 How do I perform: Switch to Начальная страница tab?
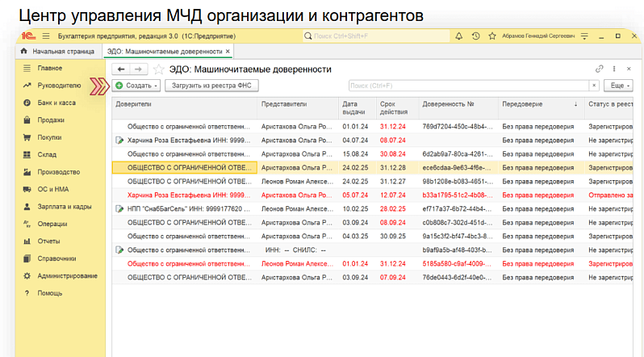pyautogui.click(x=59, y=52)
